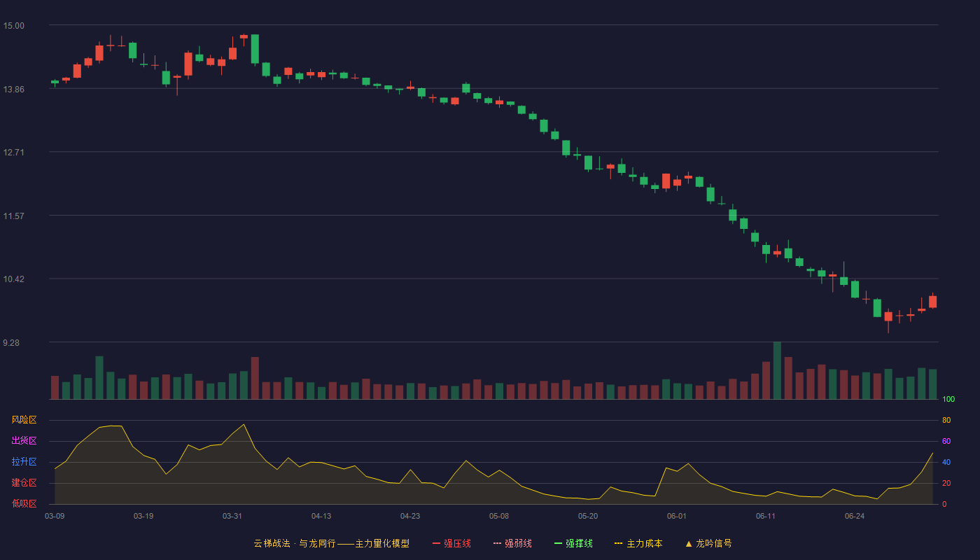
Task: Click the triangle icon of 龙吟信号
Action: tap(688, 543)
